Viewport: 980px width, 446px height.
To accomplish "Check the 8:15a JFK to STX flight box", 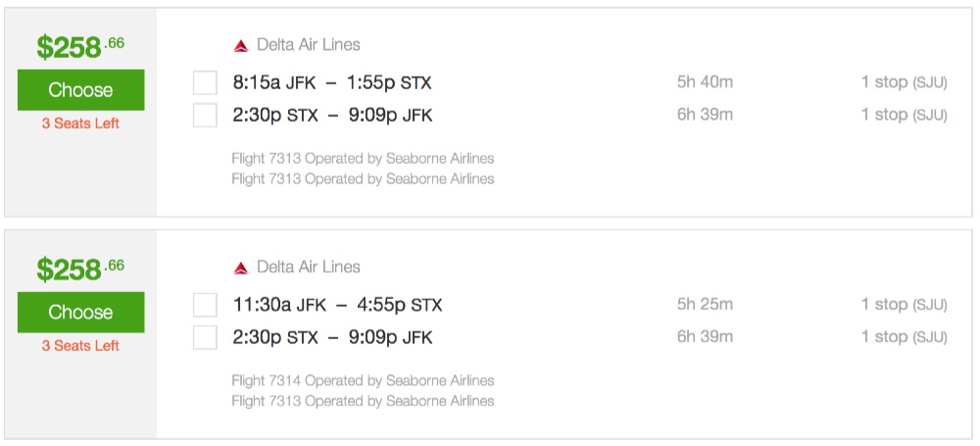I will tap(205, 82).
